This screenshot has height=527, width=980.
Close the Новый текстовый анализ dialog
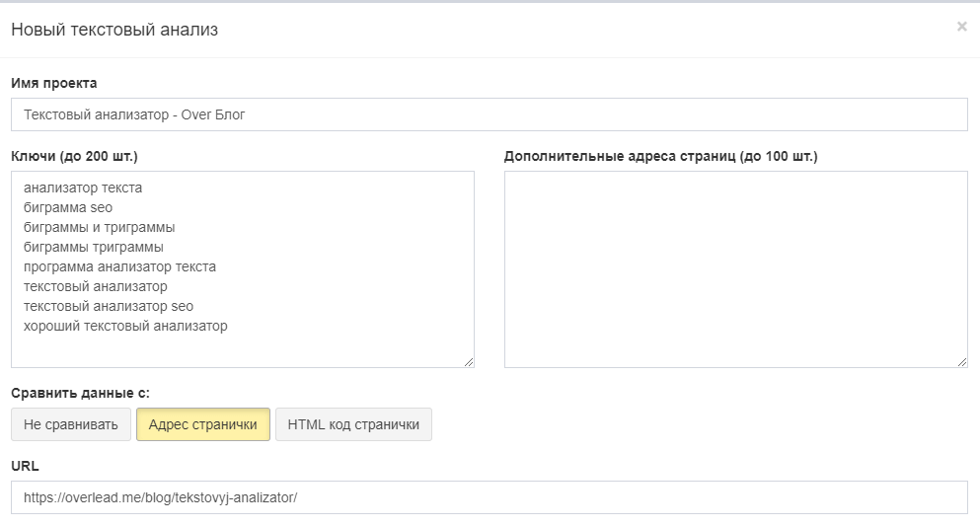[961, 27]
